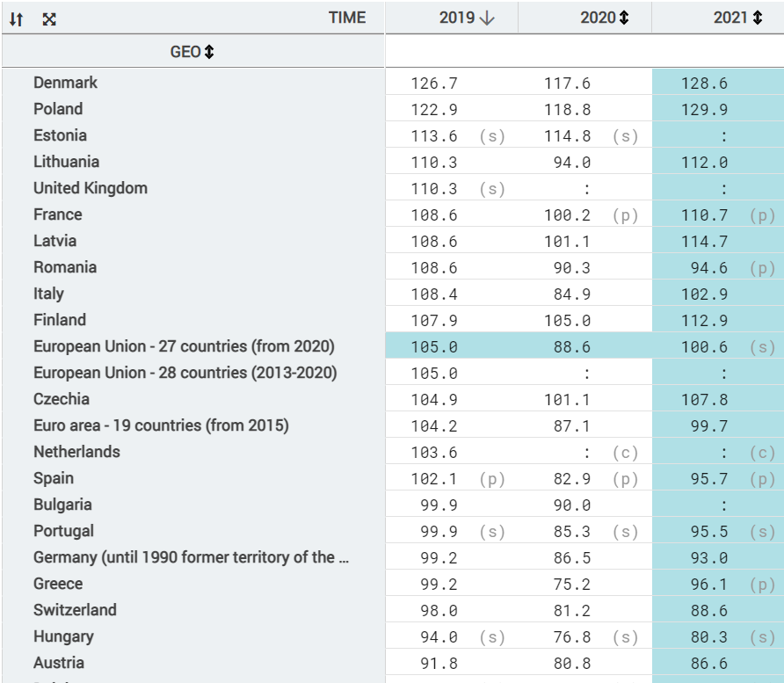Sort rows by the GEO header
Screen dimensions: 784x683
(x=209, y=52)
